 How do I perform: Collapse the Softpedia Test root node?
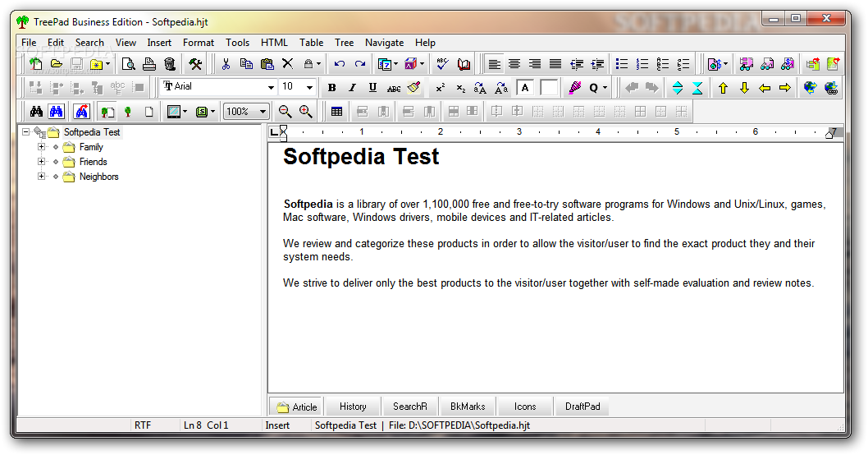[25, 132]
